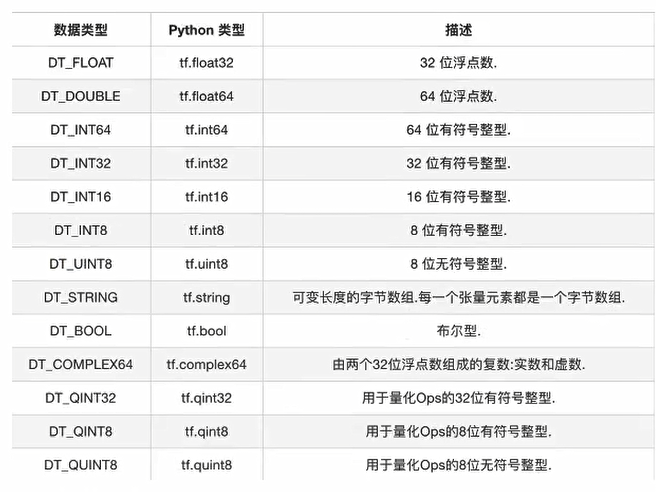This screenshot has width=656, height=492.
Task: Select the DT_INT16 cell
Action: point(81,197)
